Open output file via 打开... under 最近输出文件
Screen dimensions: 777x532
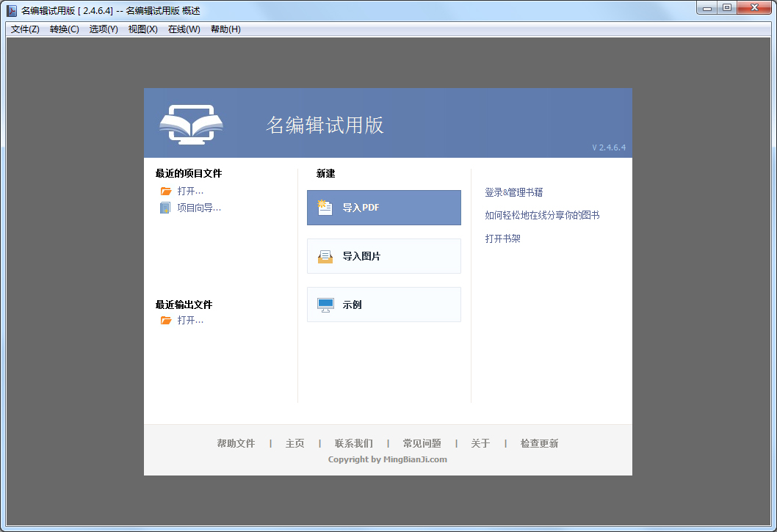click(x=190, y=321)
